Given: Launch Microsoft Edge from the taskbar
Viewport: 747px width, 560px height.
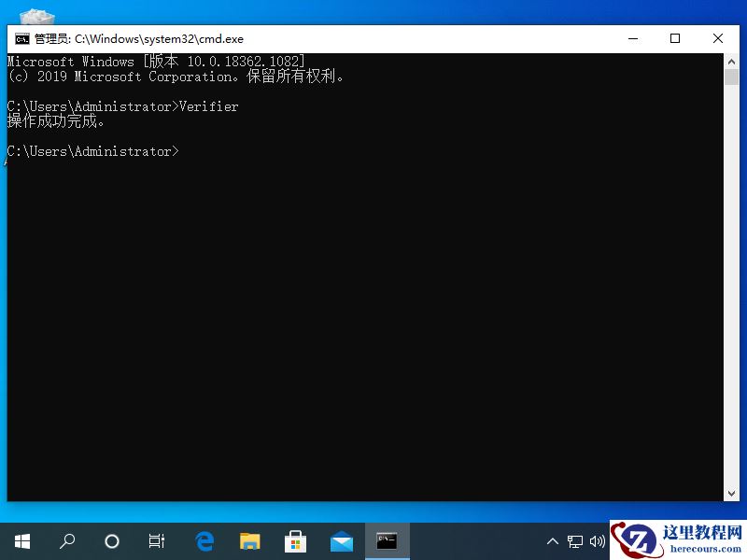Looking at the screenshot, I should pos(204,541).
